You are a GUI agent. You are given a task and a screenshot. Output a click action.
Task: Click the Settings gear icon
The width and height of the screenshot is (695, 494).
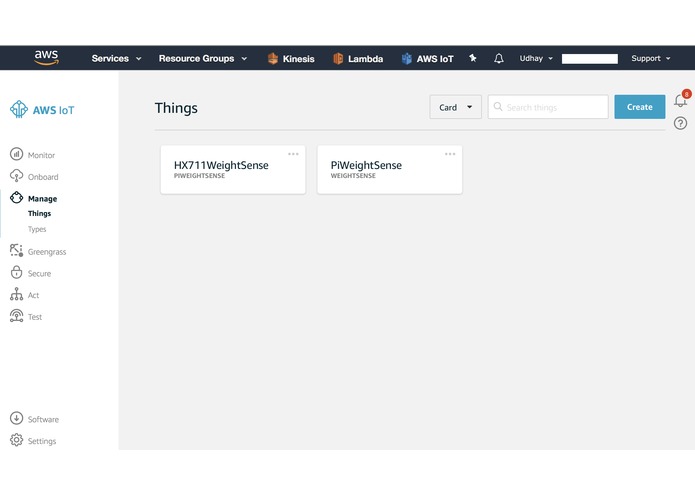click(x=16, y=440)
